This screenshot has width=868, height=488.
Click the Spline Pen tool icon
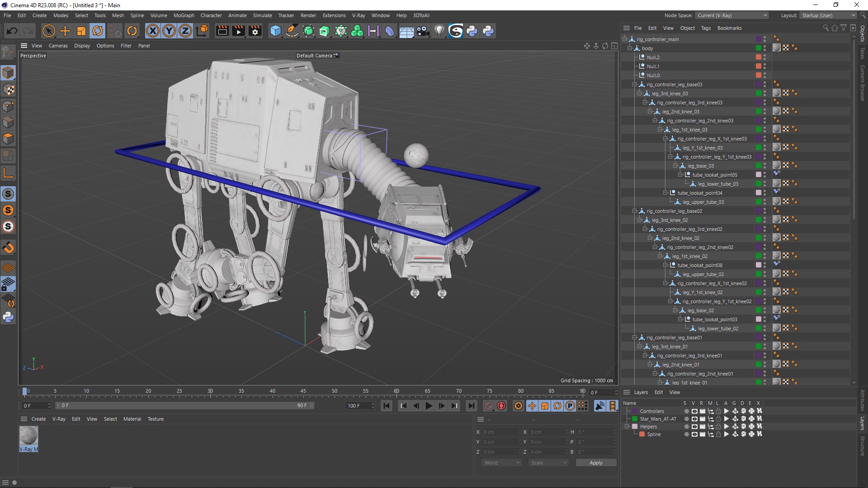(x=292, y=31)
